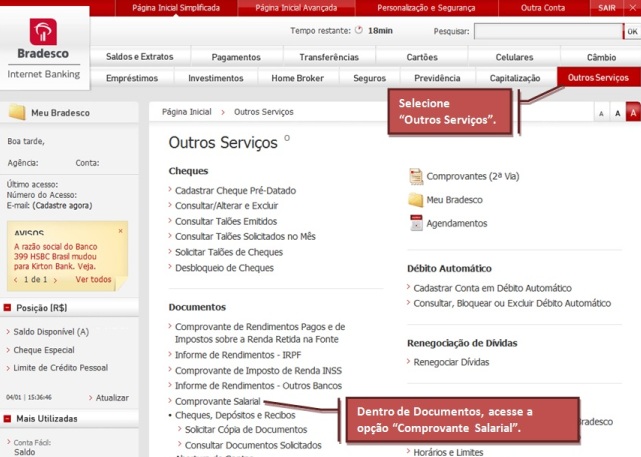Open Solicitar Talões de Cheques

coord(229,252)
